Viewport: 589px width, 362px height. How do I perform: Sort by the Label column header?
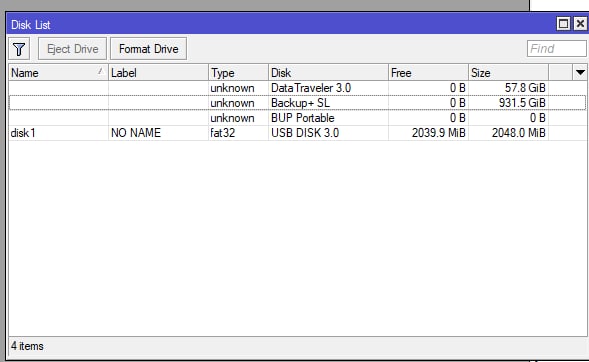tap(158, 73)
